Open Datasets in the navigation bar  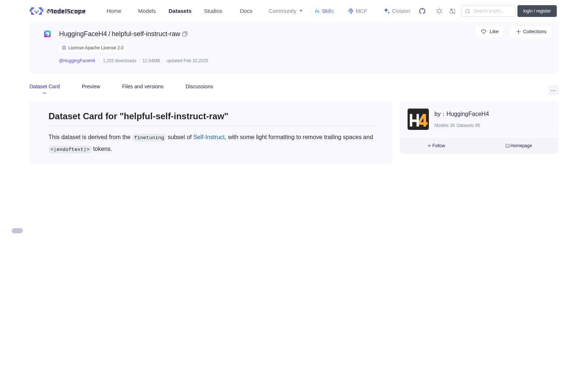180,11
